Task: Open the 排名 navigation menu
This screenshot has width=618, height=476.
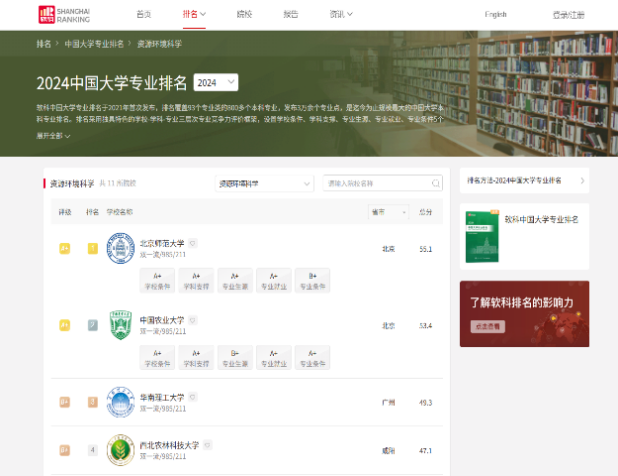Action: pyautogui.click(x=194, y=14)
